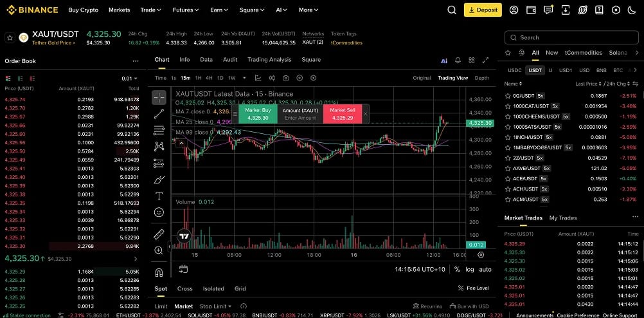Open go-to-date calendar icon

183,269
